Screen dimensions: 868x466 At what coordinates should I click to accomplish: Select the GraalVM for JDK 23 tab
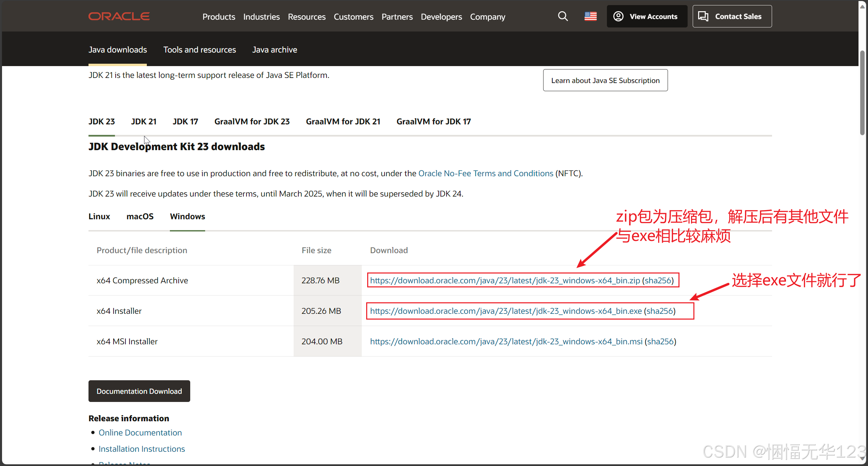click(x=252, y=121)
